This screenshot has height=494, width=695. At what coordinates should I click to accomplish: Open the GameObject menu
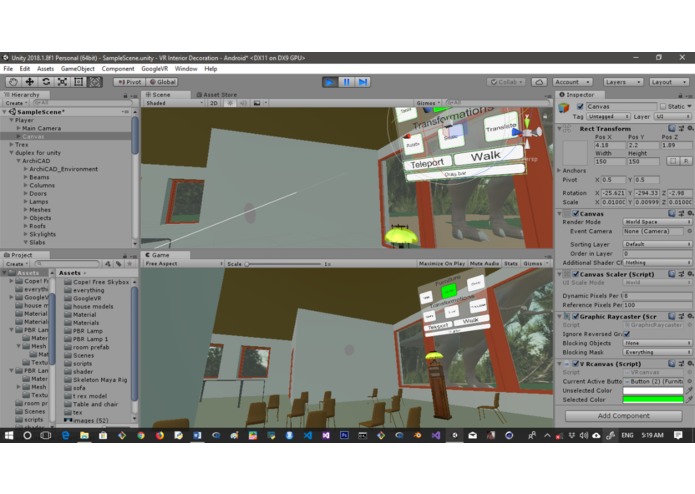pyautogui.click(x=78, y=69)
